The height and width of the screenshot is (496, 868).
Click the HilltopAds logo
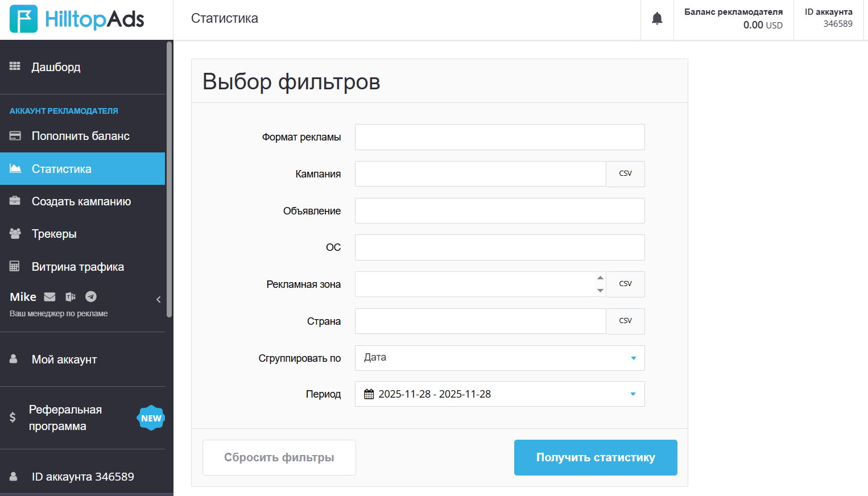(x=77, y=19)
